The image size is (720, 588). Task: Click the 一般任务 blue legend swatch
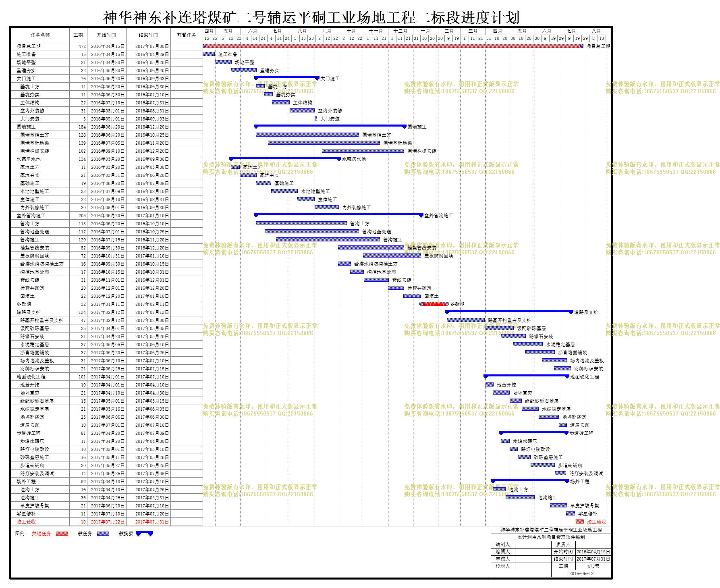(103, 534)
